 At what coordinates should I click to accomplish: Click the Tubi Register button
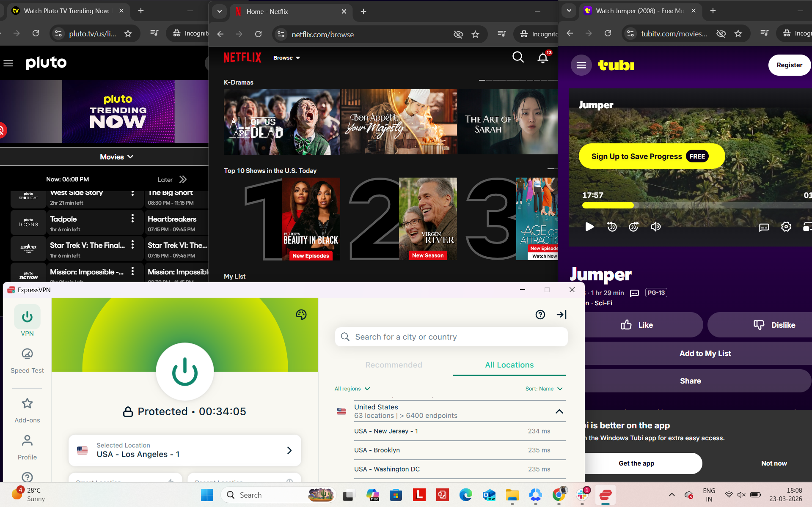tap(790, 65)
